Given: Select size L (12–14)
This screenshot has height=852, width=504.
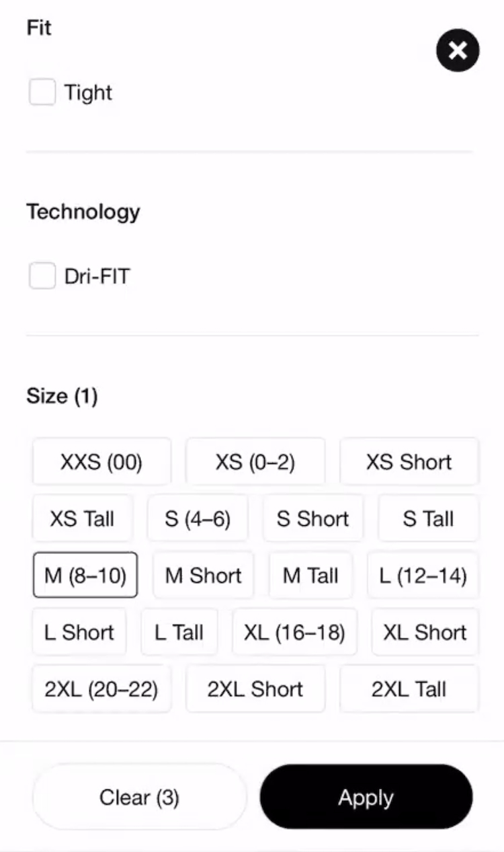Looking at the screenshot, I should [x=423, y=576].
